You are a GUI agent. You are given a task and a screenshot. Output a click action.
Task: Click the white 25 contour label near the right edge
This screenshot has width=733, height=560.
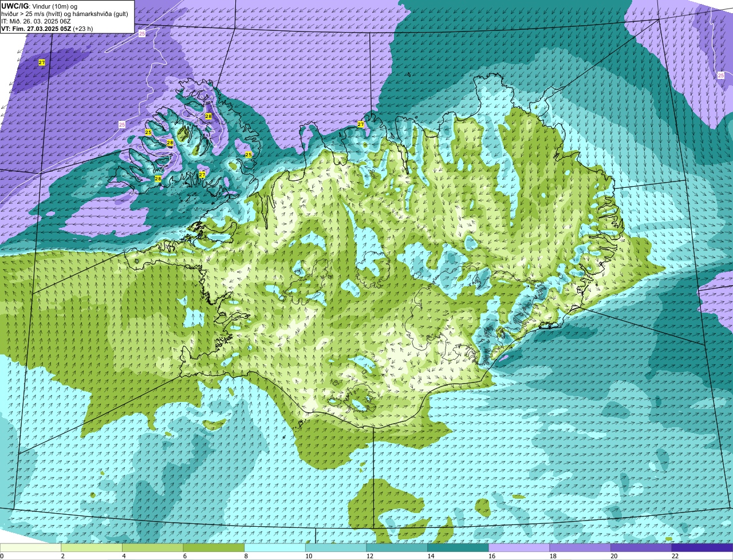tap(720, 76)
